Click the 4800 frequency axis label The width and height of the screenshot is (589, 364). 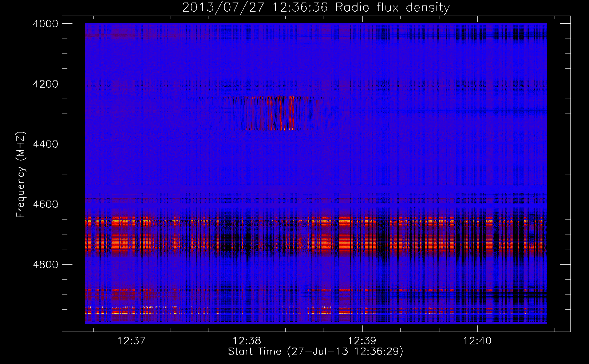pos(46,265)
